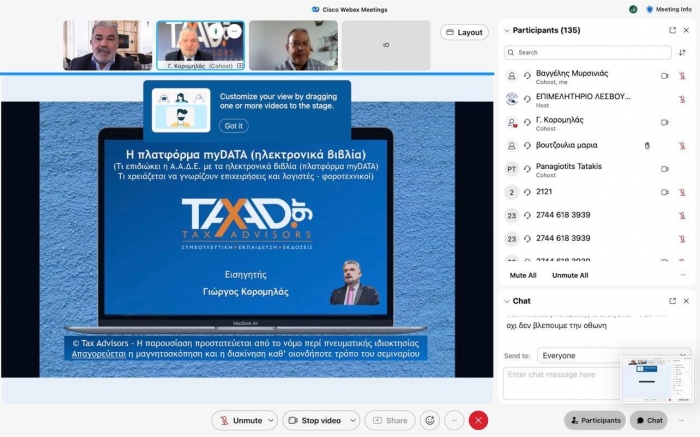700x437 pixels.
Task: Pop out the Participants panel
Action: (x=672, y=30)
